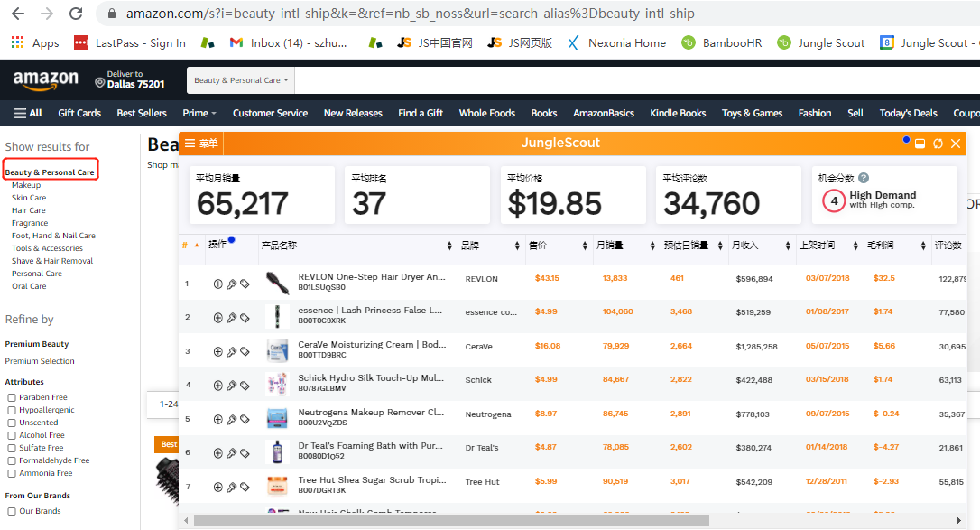The height and width of the screenshot is (530, 980).
Task: Click the JungleScout horizontal scrollbar
Action: tap(451, 520)
